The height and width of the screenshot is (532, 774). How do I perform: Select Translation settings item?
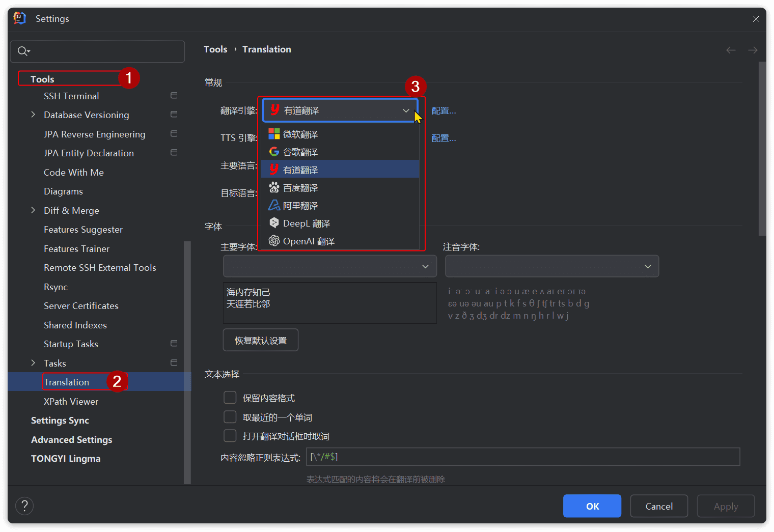click(66, 382)
